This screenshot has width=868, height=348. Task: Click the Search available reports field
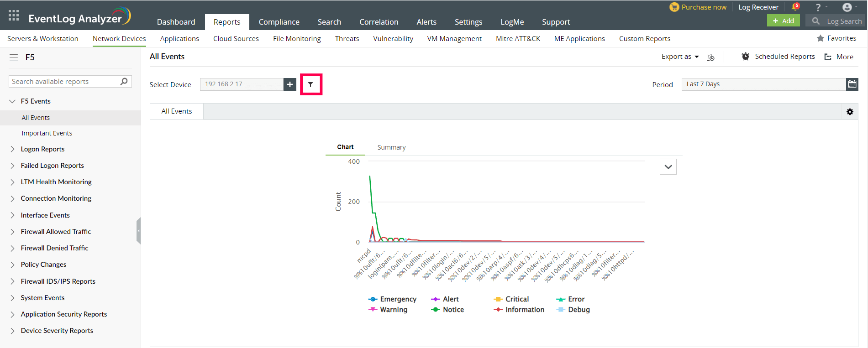64,82
